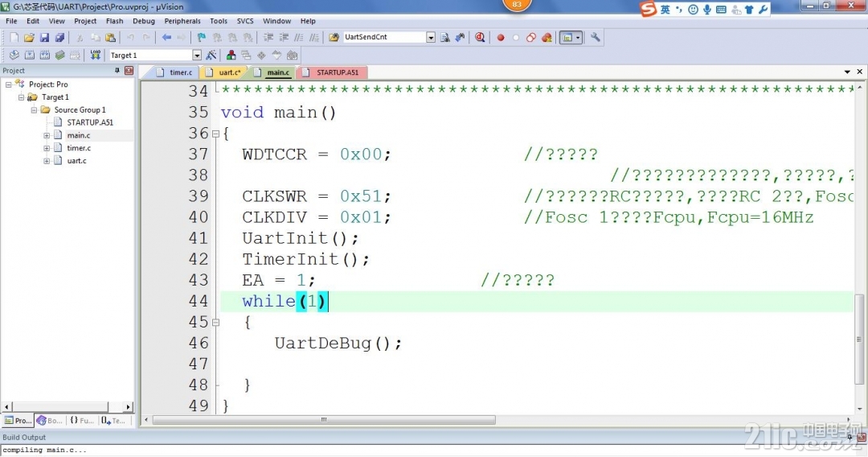This screenshot has width=868, height=457.
Task: Open UartSendCnt search dropdown arrow
Action: pyautogui.click(x=431, y=37)
